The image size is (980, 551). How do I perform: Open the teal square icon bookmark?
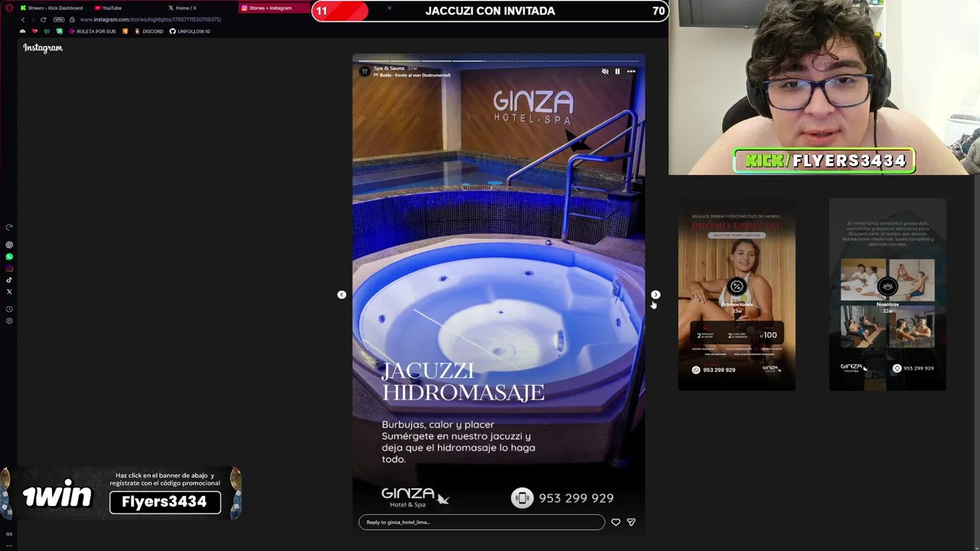point(59,31)
